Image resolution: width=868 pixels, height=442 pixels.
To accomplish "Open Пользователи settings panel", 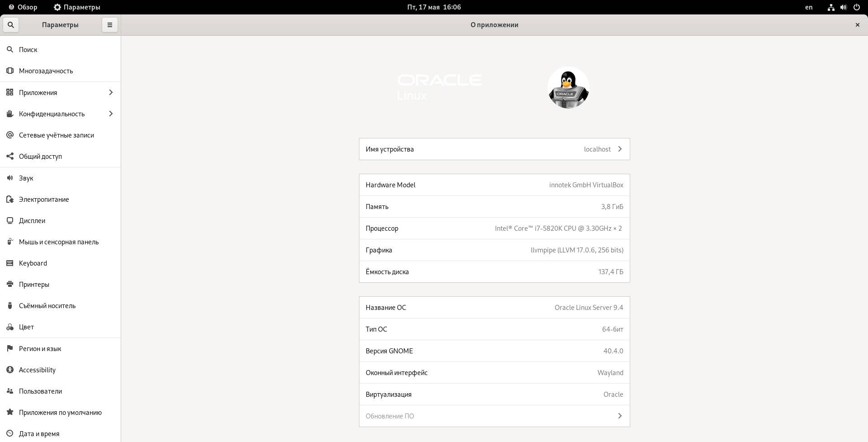I will [60, 391].
